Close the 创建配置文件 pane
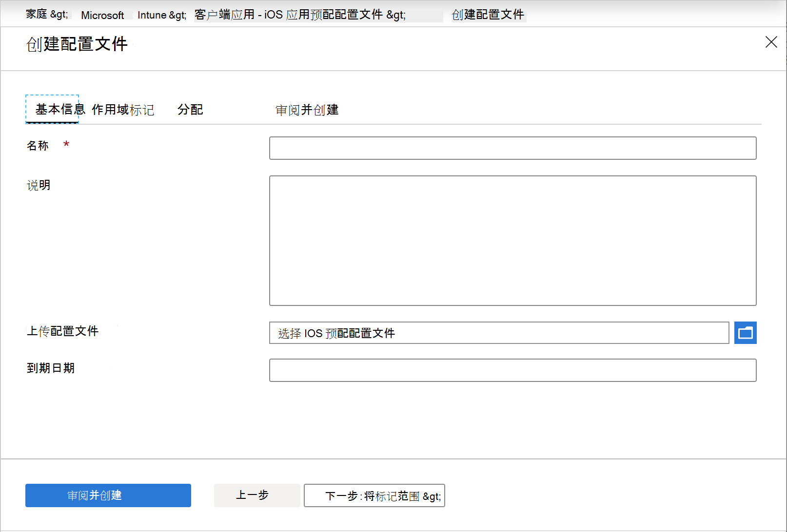This screenshot has height=532, width=787. tap(771, 42)
